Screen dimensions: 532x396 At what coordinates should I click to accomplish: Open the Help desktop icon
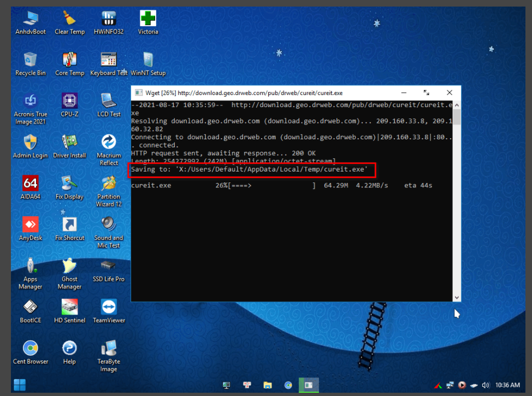pyautogui.click(x=69, y=352)
